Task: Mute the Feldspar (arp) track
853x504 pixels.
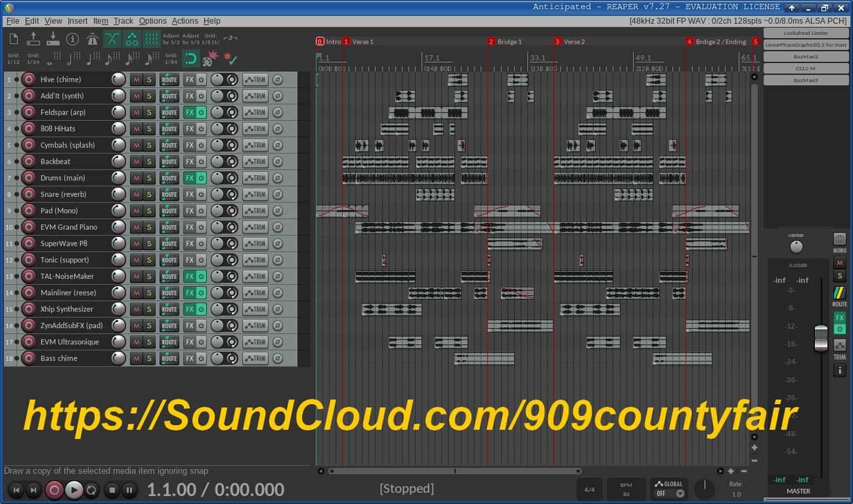Action: (136, 113)
